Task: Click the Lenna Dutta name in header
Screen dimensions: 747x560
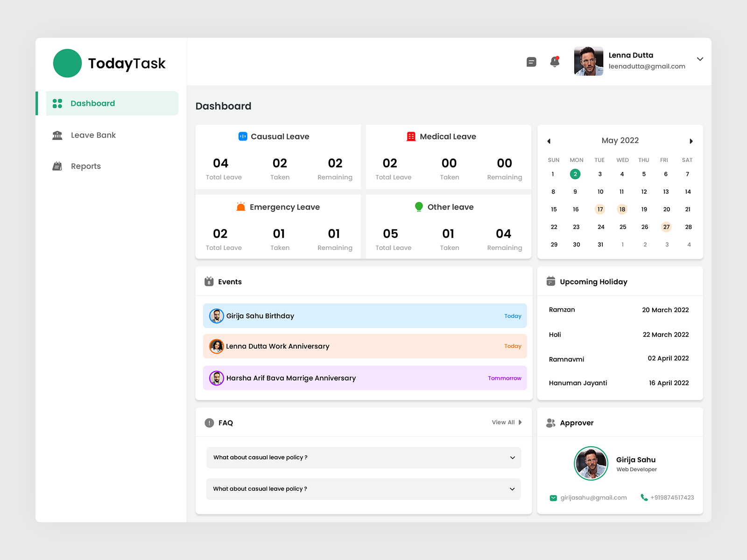Action: [x=631, y=55]
